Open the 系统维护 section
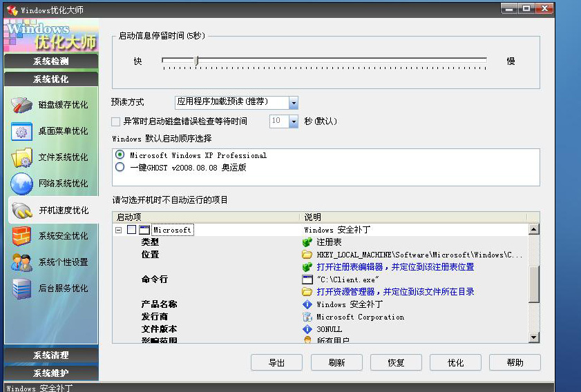Image resolution: width=581 pixels, height=392 pixels. point(51,373)
